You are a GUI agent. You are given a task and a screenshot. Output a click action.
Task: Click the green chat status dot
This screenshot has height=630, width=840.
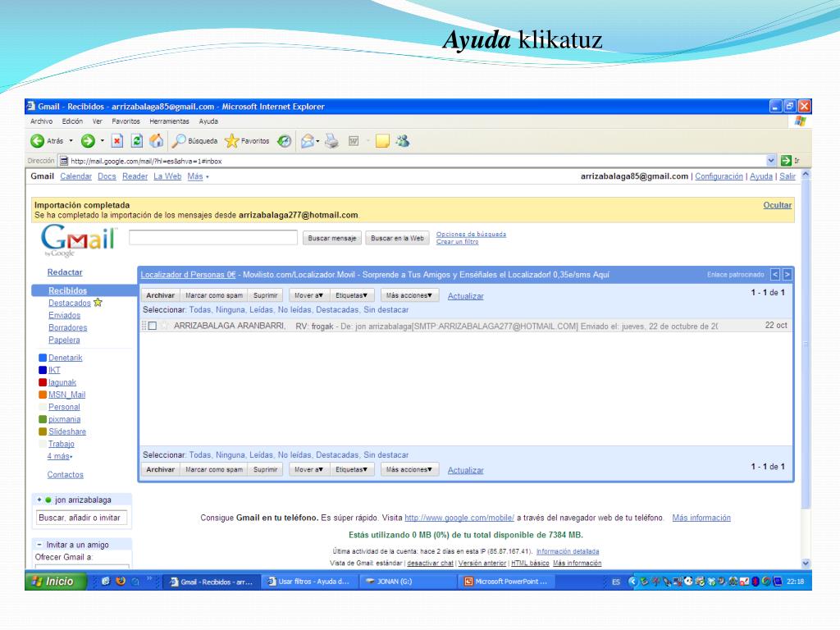pos(48,500)
